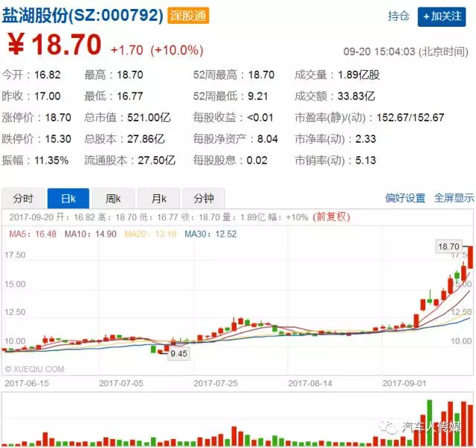Click the MA20: 13.19 indicator label

(150, 234)
